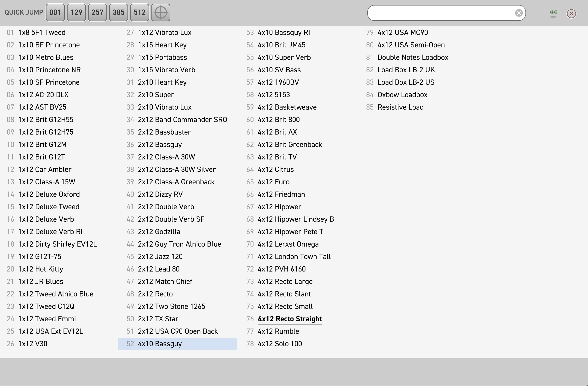This screenshot has width=588, height=386.
Task: Pick 2x12 Class-A 30W Silver
Action: (x=177, y=170)
